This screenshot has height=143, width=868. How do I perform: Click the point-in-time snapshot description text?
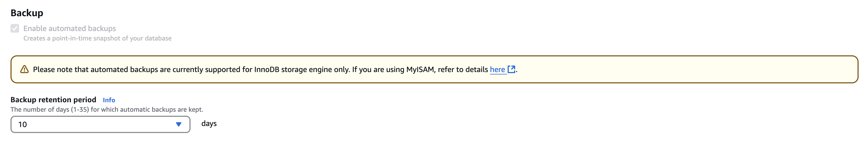(x=97, y=38)
